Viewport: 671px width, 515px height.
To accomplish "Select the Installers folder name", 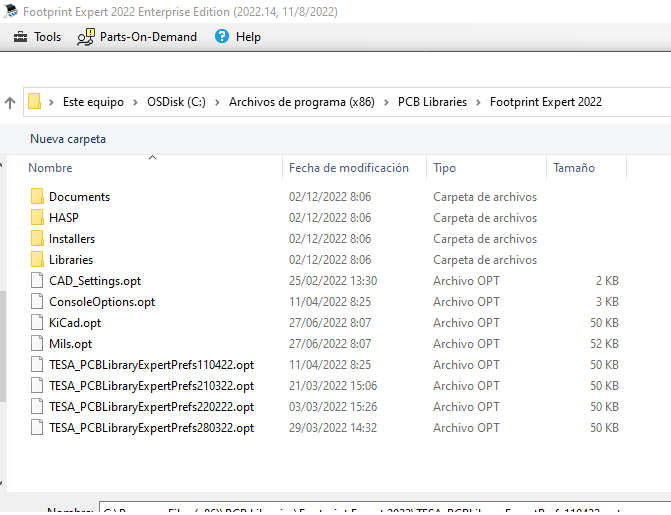I will [72, 239].
